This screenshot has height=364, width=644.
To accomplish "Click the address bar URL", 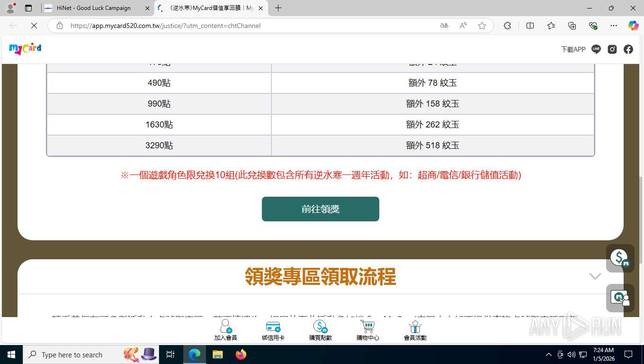I will [x=165, y=26].
